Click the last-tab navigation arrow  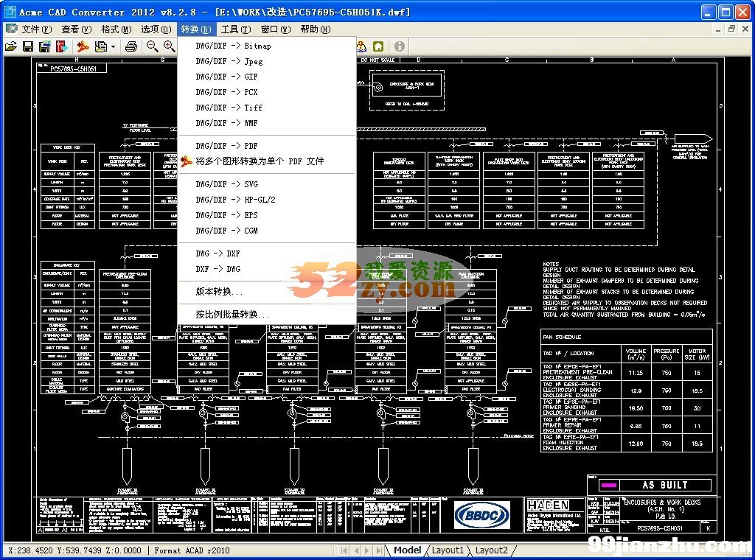[380, 550]
